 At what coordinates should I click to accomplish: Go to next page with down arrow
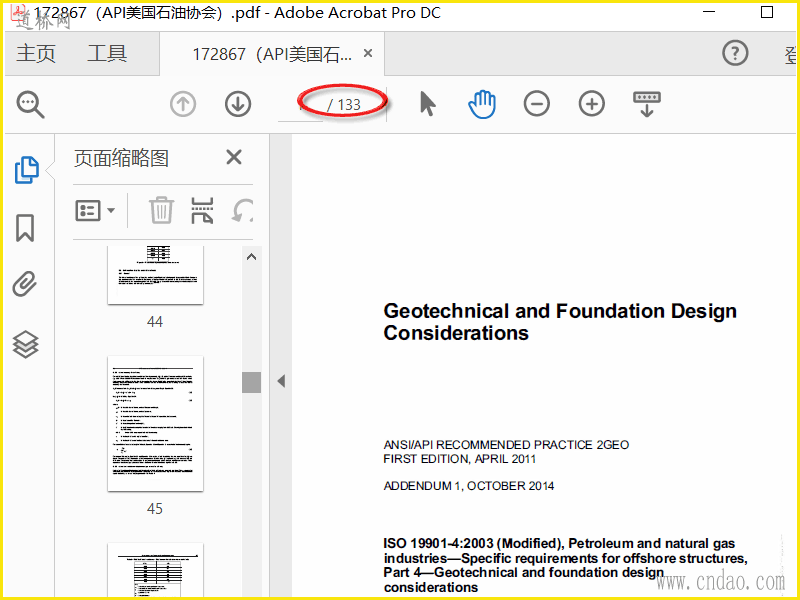pos(238,104)
